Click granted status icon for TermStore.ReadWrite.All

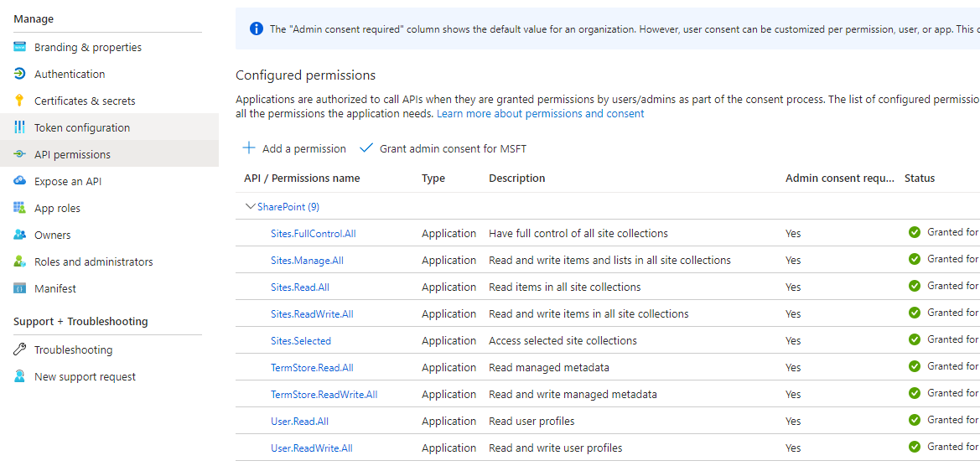[915, 394]
